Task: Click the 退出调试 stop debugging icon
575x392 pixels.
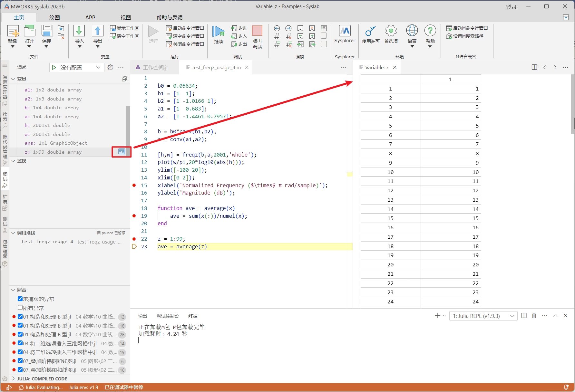Action: [x=257, y=31]
